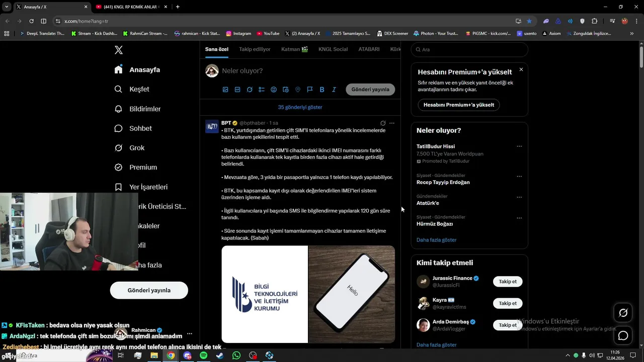This screenshot has height=362, width=644.
Task: Open Chrome extensions puzzle icon
Action: pos(594,21)
